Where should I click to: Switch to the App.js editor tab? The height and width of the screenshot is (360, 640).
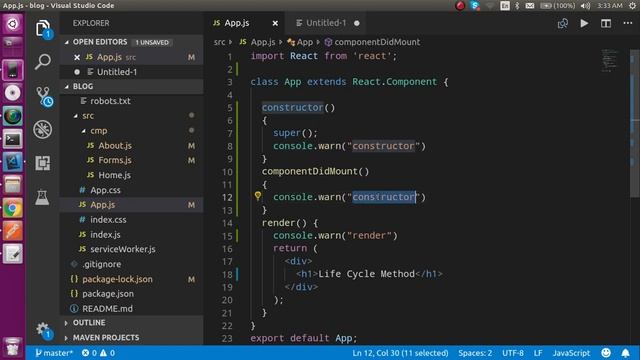pyautogui.click(x=237, y=23)
